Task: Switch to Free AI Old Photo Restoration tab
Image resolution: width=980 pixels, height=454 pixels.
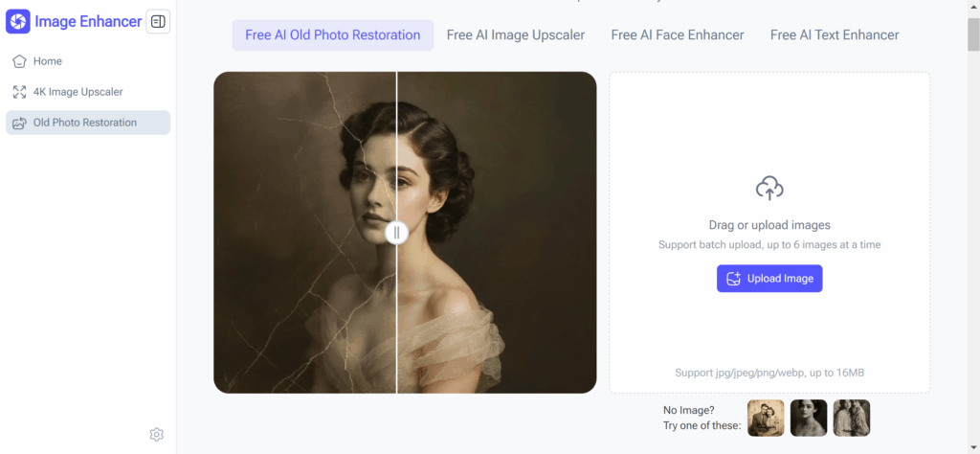Action: 332,35
